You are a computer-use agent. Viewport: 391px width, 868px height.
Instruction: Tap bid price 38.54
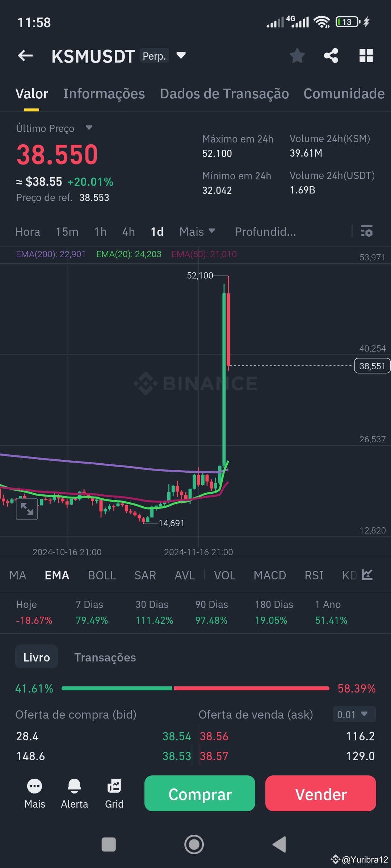[x=177, y=736]
